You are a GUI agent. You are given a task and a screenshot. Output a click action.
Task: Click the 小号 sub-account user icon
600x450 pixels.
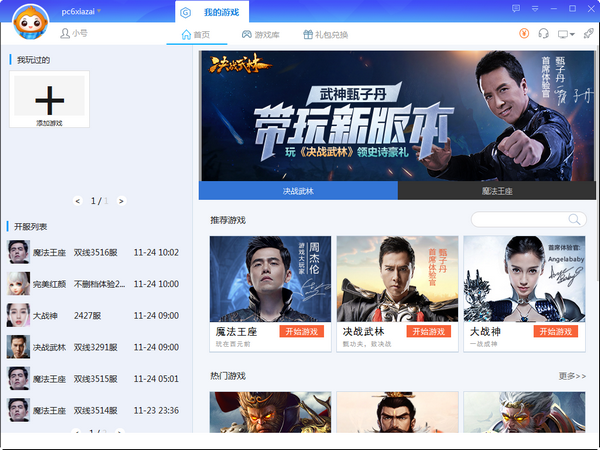pyautogui.click(x=66, y=34)
